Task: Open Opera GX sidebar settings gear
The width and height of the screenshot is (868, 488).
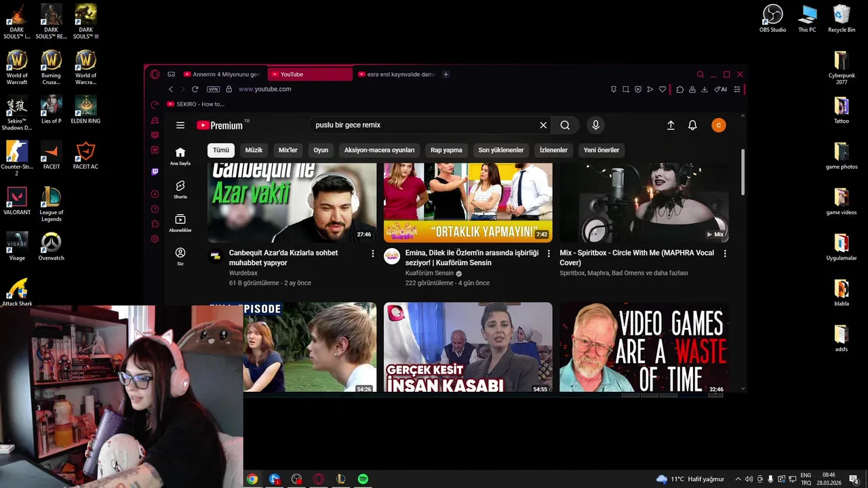Action: pyautogui.click(x=155, y=239)
